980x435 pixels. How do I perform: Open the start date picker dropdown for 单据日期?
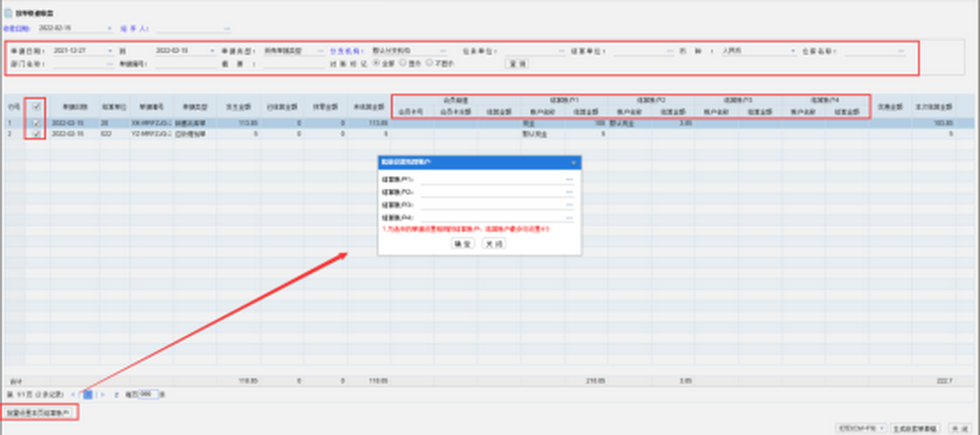108,50
